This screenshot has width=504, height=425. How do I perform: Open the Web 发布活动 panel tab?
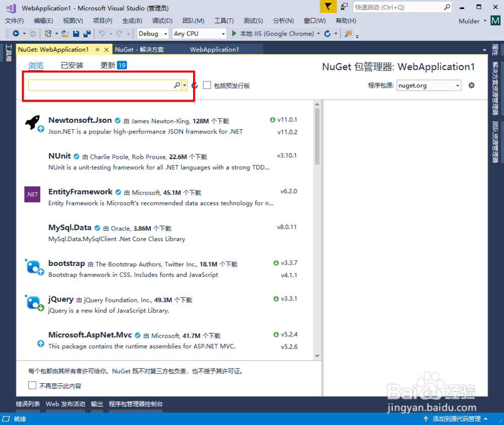coord(65,404)
